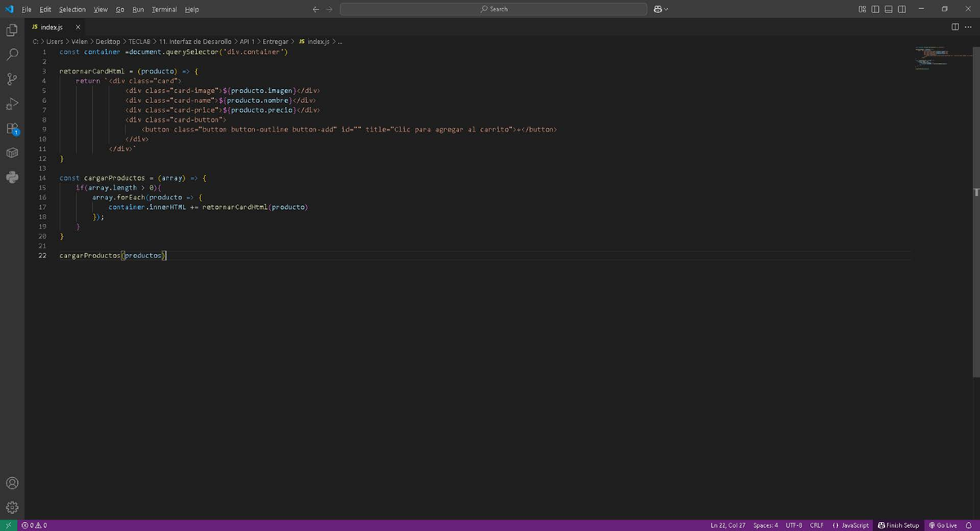
Task: Toggle the bottom panel
Action: click(x=889, y=9)
